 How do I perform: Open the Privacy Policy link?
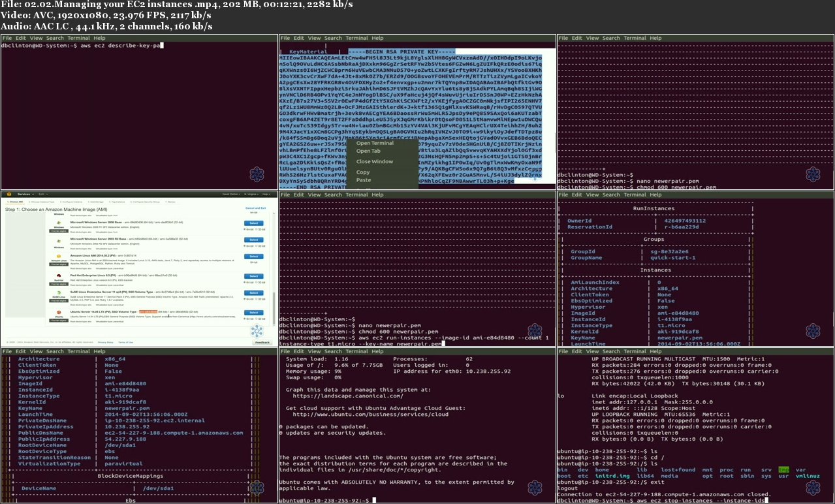pyautogui.click(x=106, y=342)
